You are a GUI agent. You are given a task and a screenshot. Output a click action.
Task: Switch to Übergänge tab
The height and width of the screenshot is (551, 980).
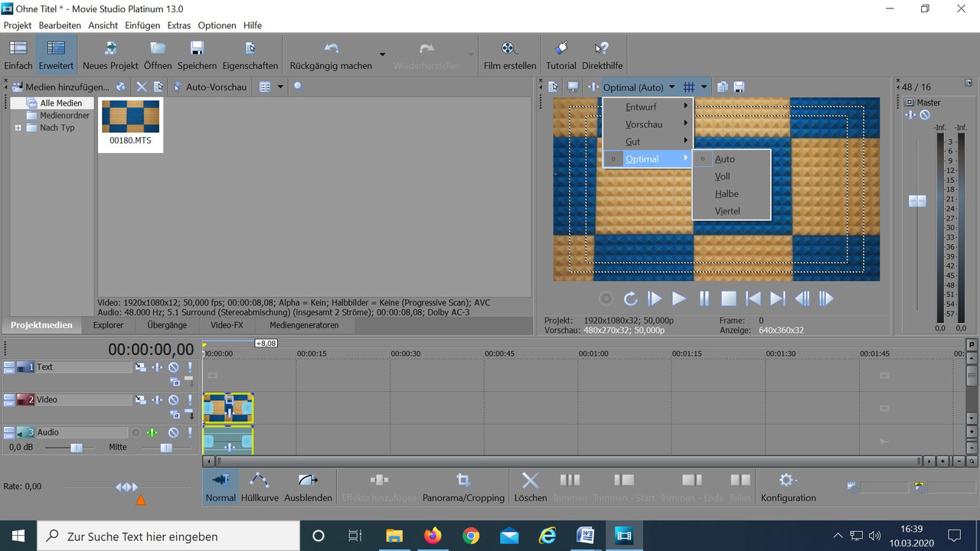(x=167, y=325)
